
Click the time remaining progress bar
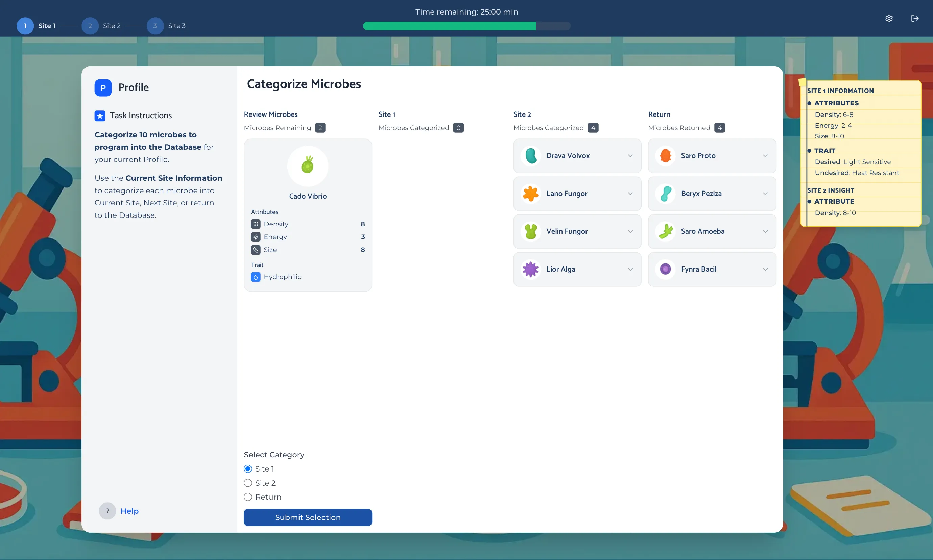point(467,26)
